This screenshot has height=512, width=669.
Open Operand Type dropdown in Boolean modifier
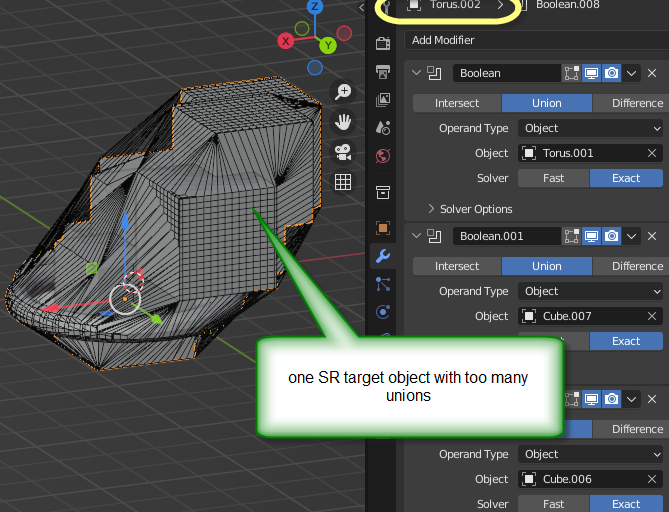[x=590, y=128]
